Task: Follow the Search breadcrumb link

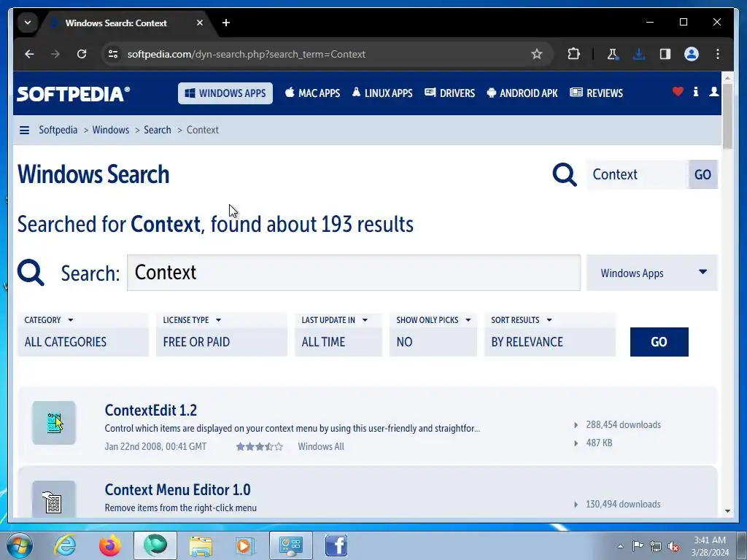Action: pos(158,130)
